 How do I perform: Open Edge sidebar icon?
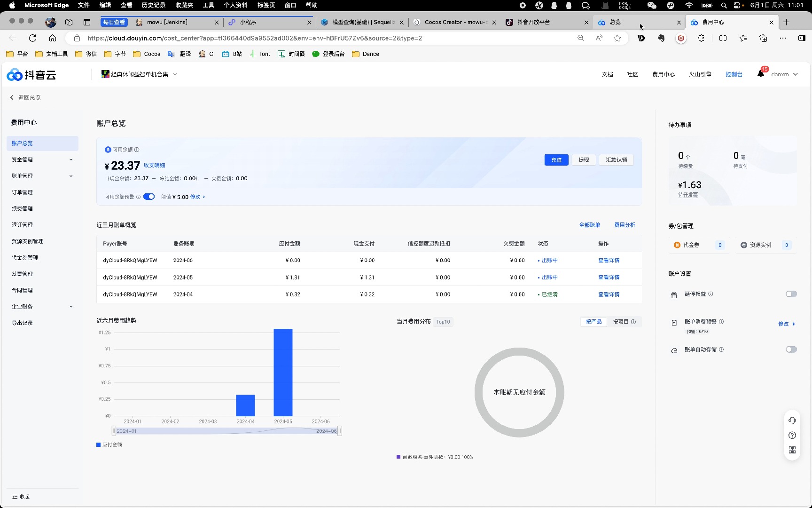[x=802, y=38]
